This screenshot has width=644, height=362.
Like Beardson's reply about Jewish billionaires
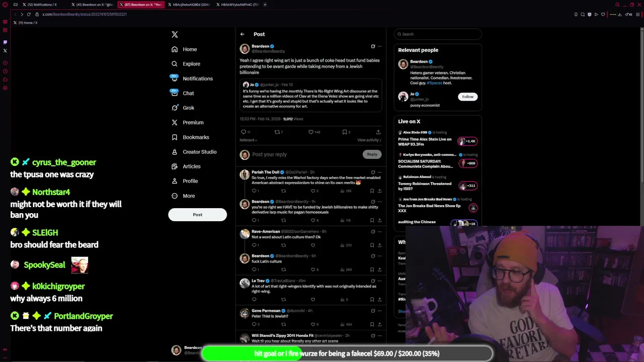coord(313,220)
